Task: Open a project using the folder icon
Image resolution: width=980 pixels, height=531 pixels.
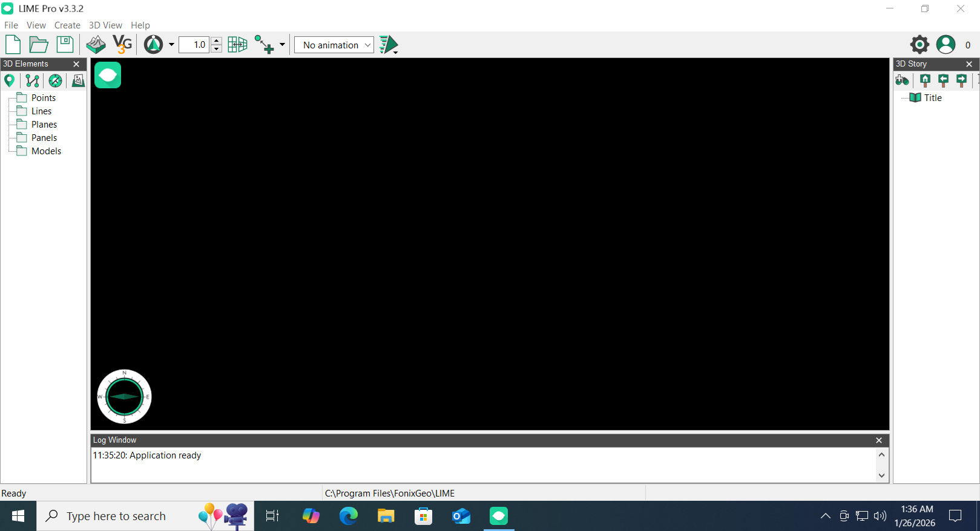Action: click(x=39, y=45)
